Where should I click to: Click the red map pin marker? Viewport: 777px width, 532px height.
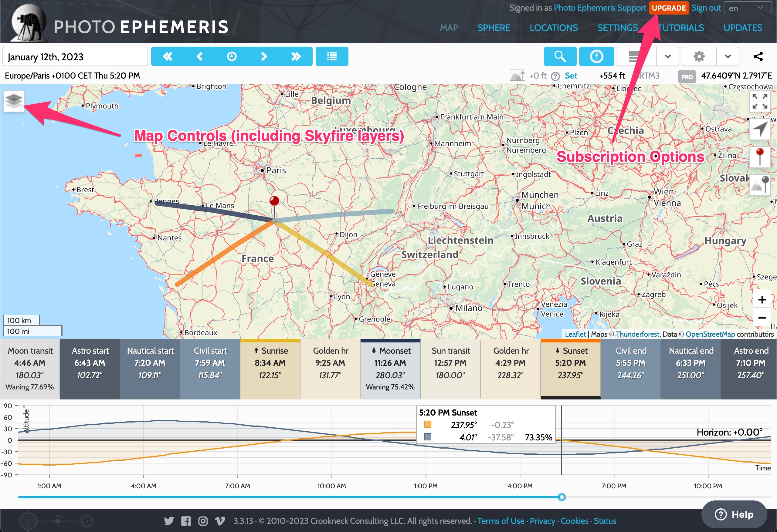[x=274, y=201]
